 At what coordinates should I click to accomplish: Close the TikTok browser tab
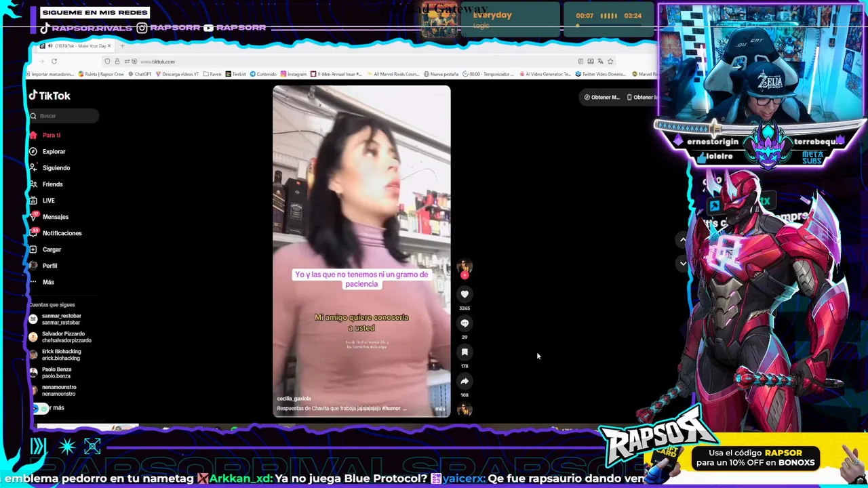[x=108, y=45]
